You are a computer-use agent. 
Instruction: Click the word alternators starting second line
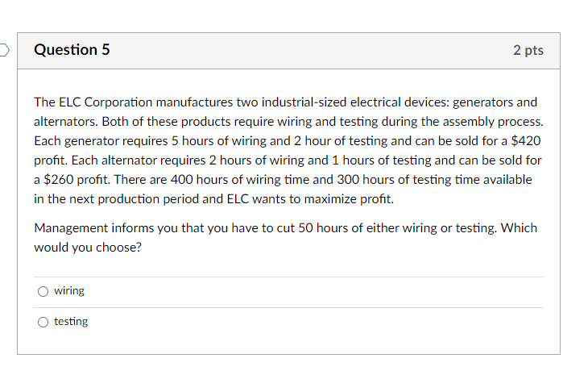pyautogui.click(x=66, y=122)
